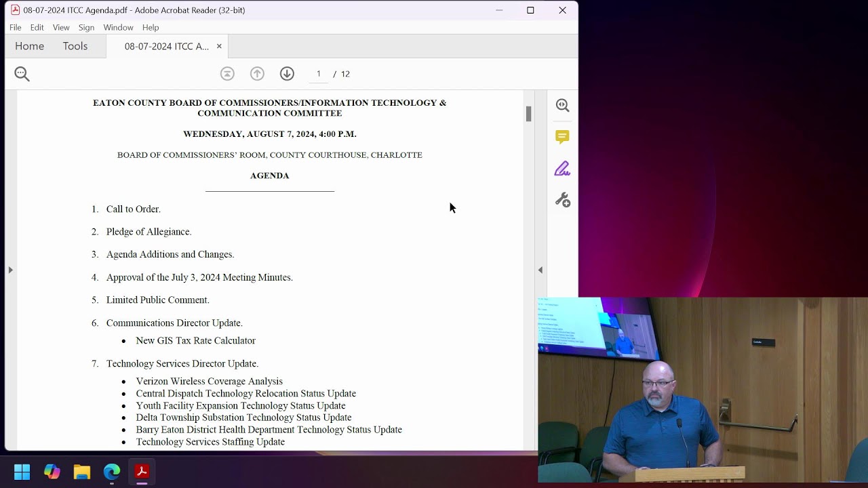Click 'Delta Township Substation Technology Status Update'
This screenshot has width=868, height=488.
(x=243, y=418)
